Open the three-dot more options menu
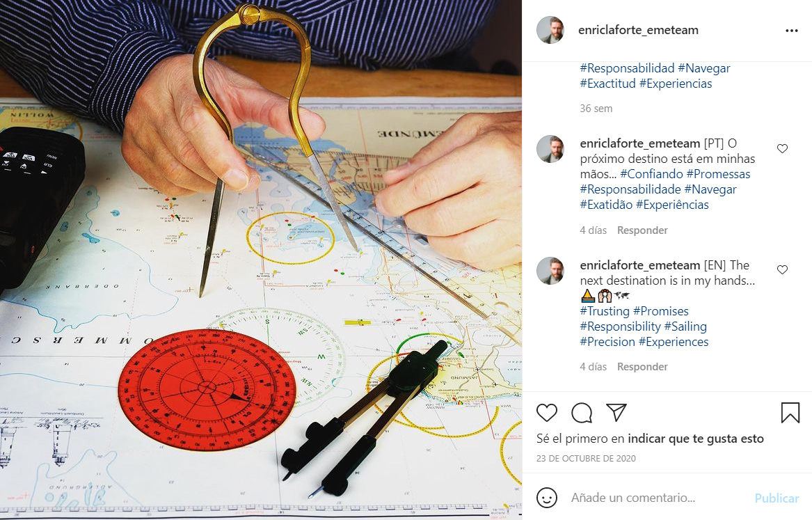Screen dimensions: 812x520 tap(792, 31)
